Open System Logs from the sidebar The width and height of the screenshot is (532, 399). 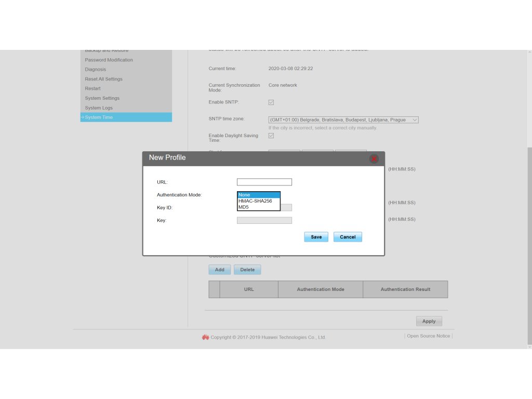tap(99, 108)
